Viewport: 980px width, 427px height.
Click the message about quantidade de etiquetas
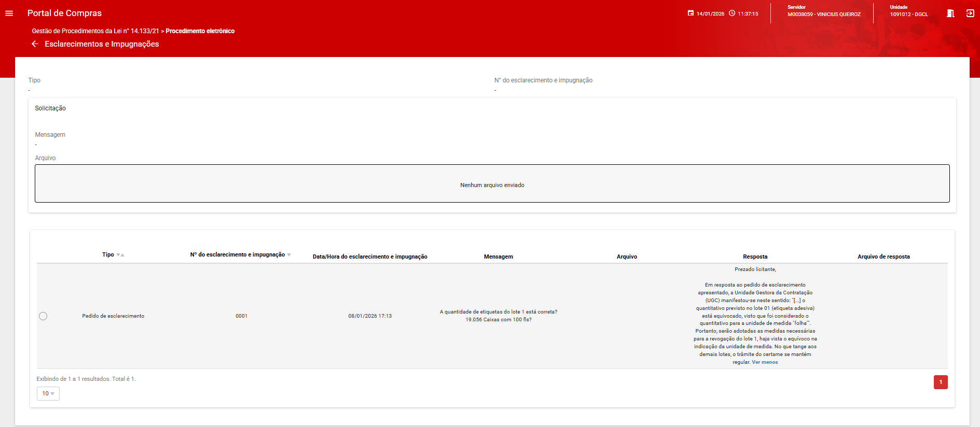[x=499, y=316]
